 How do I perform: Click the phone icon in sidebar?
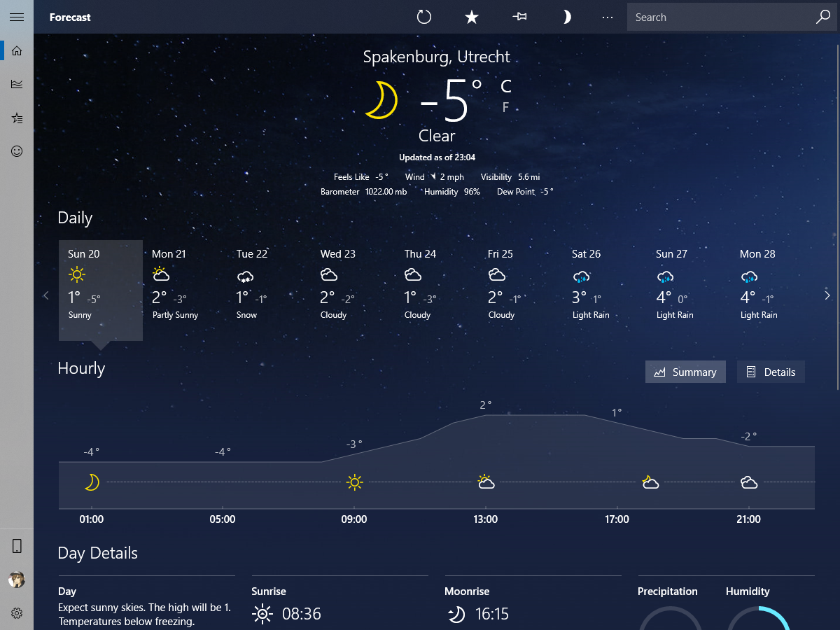coord(17,546)
